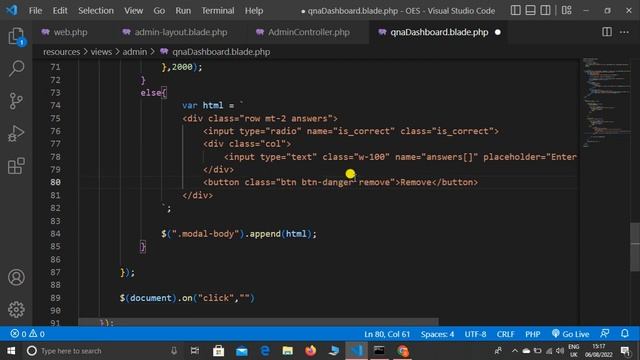The width and height of the screenshot is (640, 360).
Task: Change language mode PHP
Action: point(533,334)
